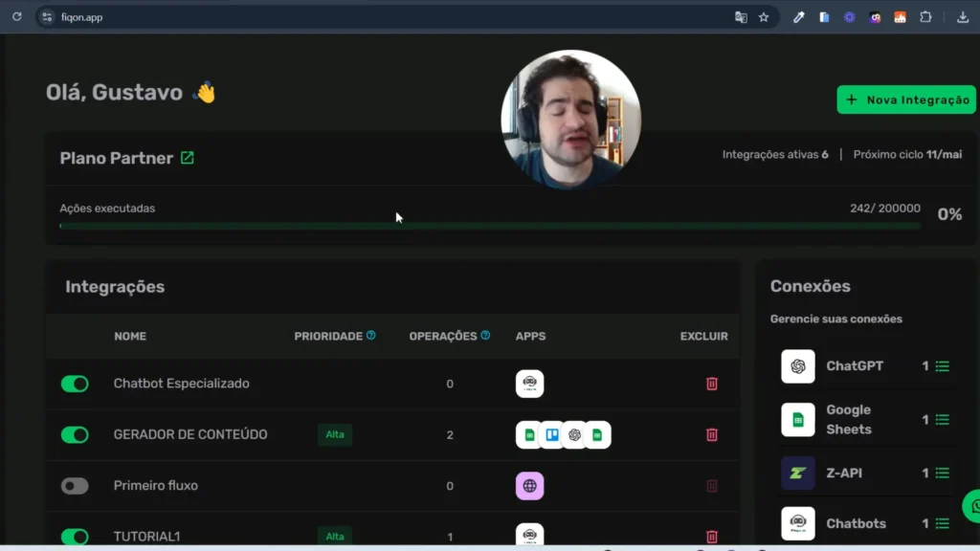
Task: Expand Google Sheets connection details
Action: [x=943, y=419]
